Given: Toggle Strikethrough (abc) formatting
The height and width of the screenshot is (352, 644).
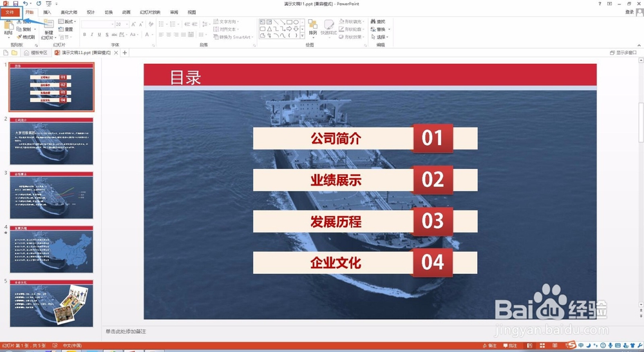Looking at the screenshot, I should coord(114,35).
